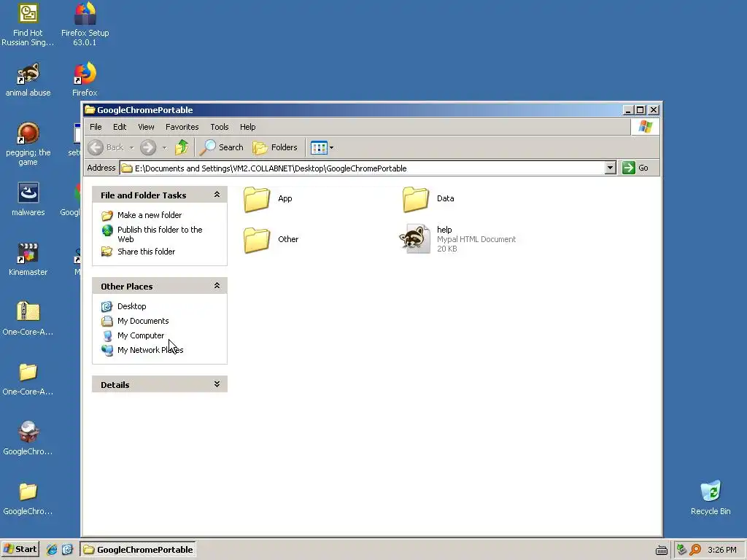This screenshot has height=560, width=747.
Task: Click GoogleChromePortable taskbar button
Action: [x=138, y=550]
